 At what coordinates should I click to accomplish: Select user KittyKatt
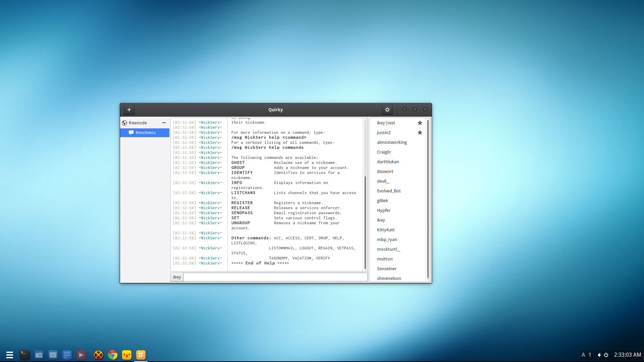tap(397, 230)
